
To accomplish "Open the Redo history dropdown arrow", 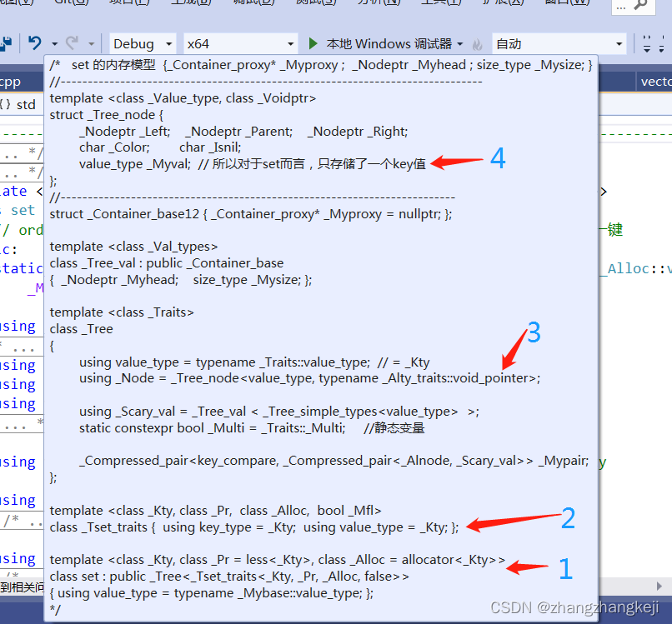I will pos(91,43).
